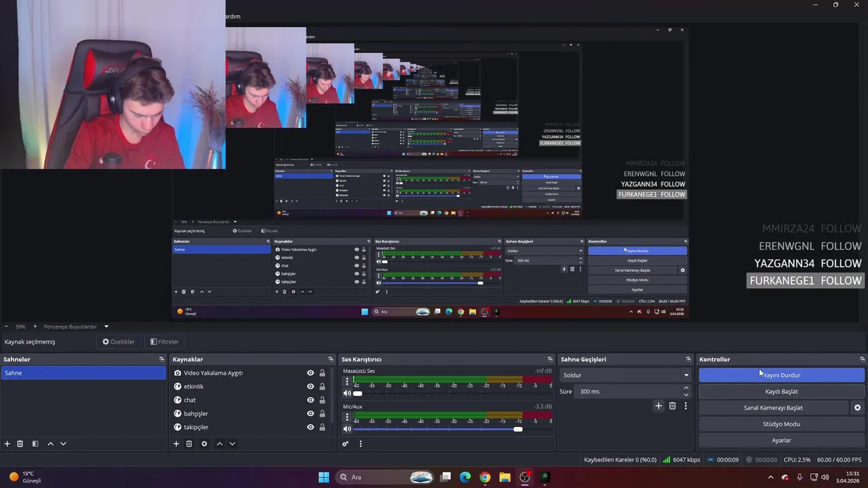
Task: Move source up in Kaynaklar panel
Action: tap(219, 444)
